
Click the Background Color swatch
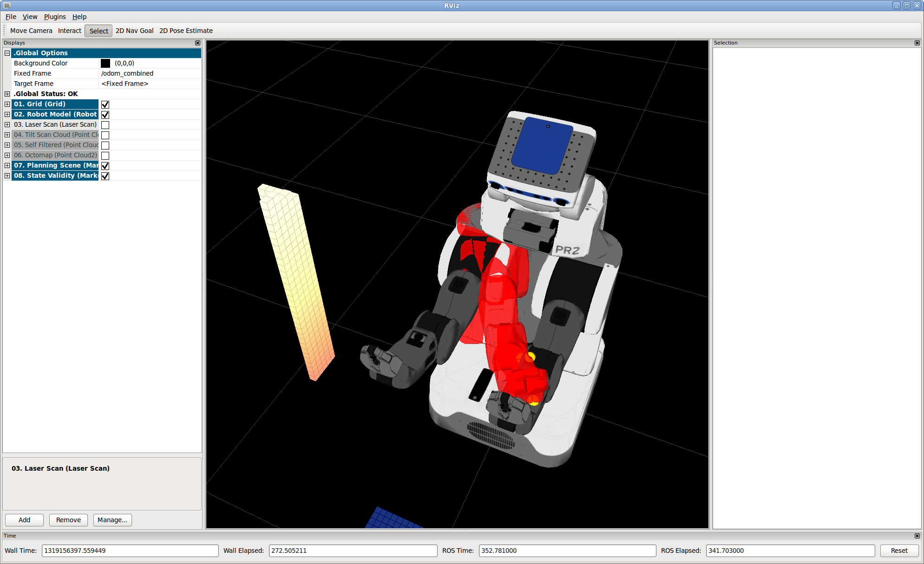tap(106, 63)
